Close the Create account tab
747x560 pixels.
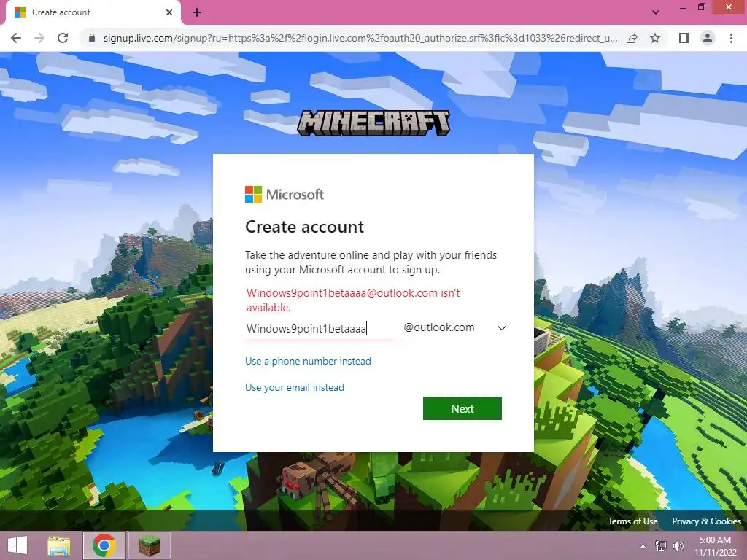[x=169, y=12]
